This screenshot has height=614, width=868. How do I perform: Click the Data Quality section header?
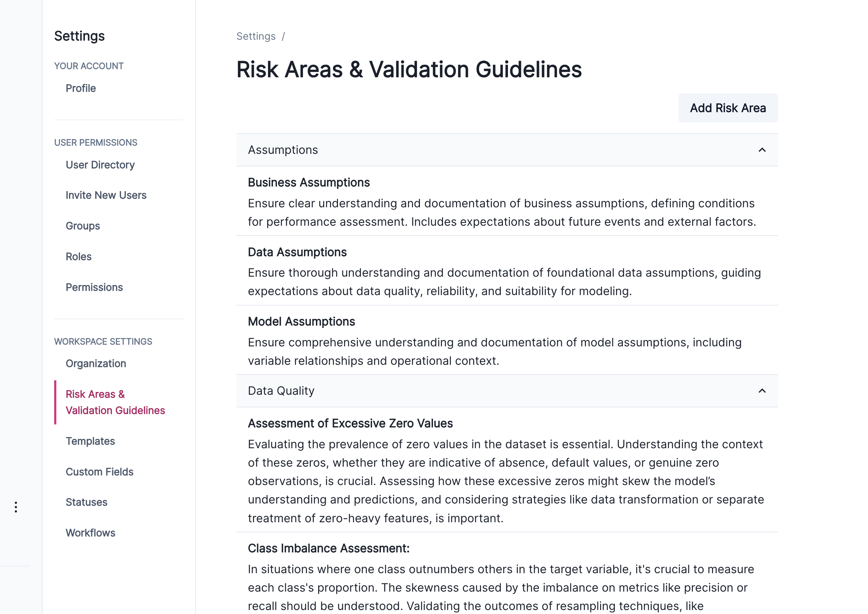point(281,391)
